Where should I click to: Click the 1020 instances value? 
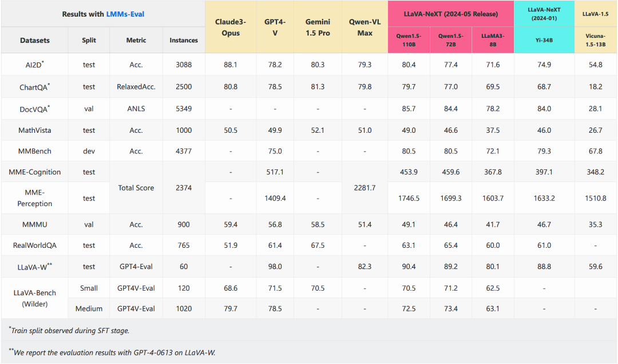[184, 308]
